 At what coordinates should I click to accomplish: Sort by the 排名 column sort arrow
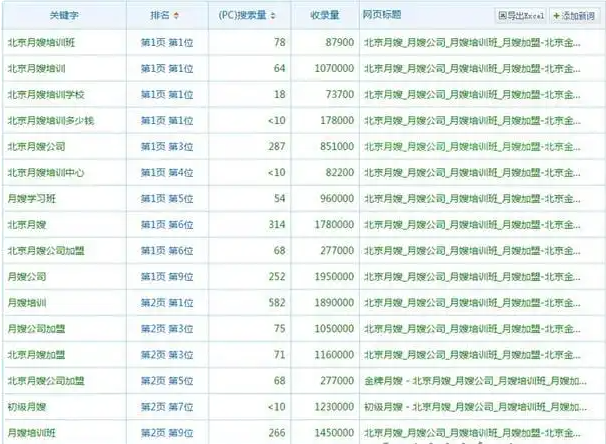tap(177, 17)
